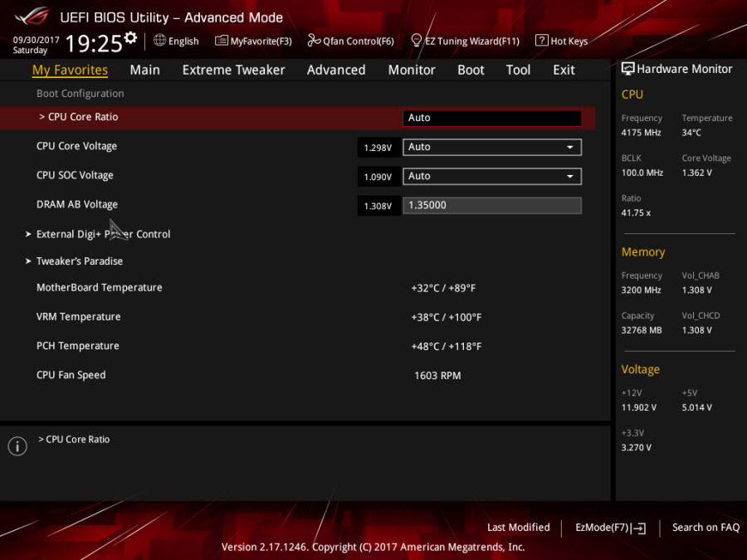This screenshot has height=560, width=747.
Task: Click the Memory capacity 32768 MB value
Action: (642, 330)
